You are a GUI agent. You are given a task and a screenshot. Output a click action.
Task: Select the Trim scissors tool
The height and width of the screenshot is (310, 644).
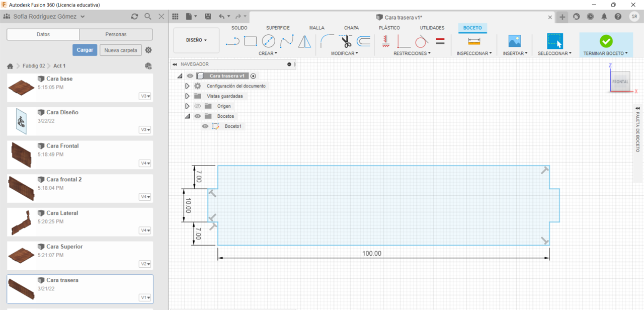[346, 41]
